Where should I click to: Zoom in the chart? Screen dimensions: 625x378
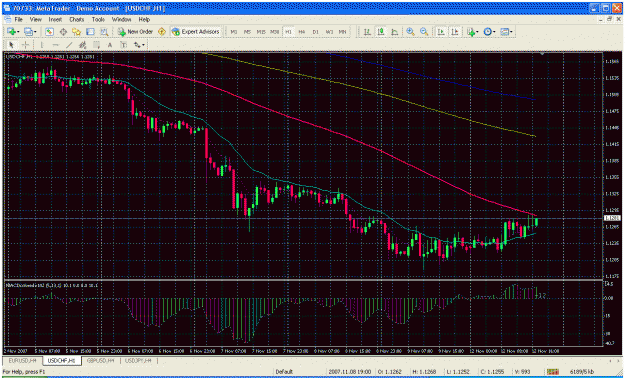411,32
